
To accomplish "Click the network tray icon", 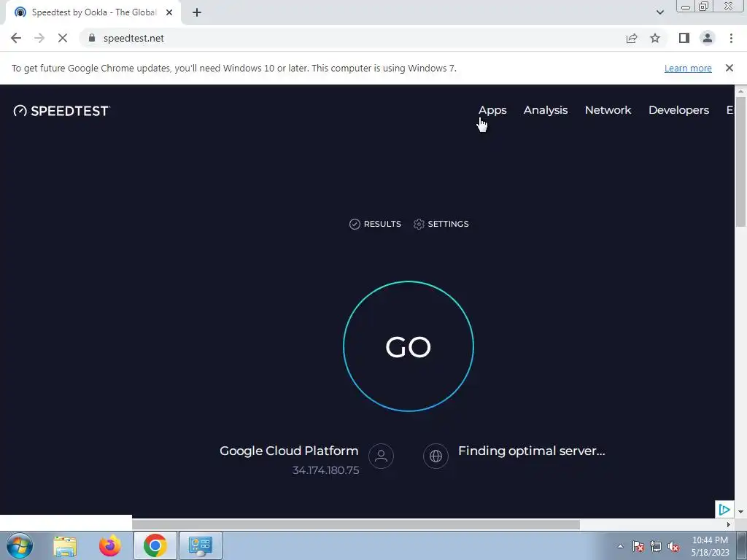I will point(656,546).
